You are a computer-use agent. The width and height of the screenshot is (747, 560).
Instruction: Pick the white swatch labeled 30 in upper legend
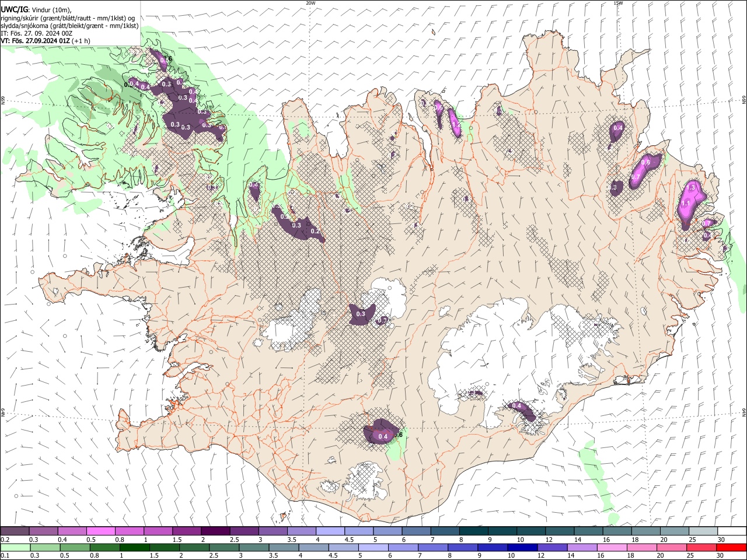(732, 531)
